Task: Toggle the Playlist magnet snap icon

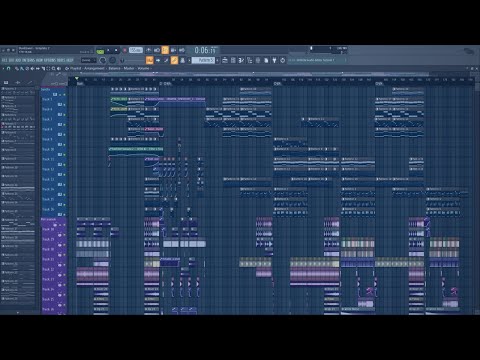Action: tap(9, 69)
